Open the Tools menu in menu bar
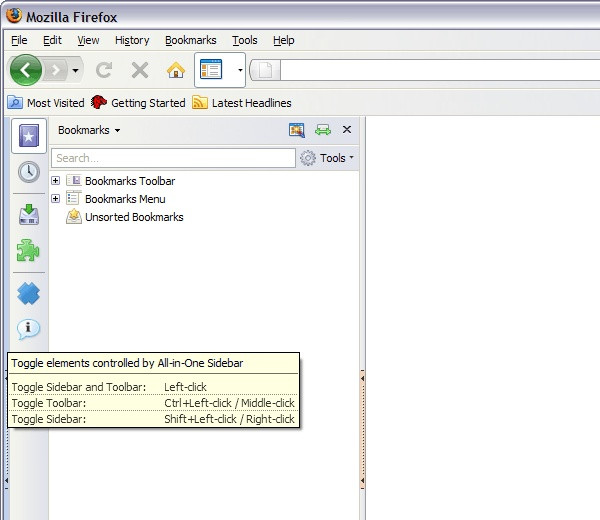Viewport: 600px width, 520px height. [x=245, y=40]
